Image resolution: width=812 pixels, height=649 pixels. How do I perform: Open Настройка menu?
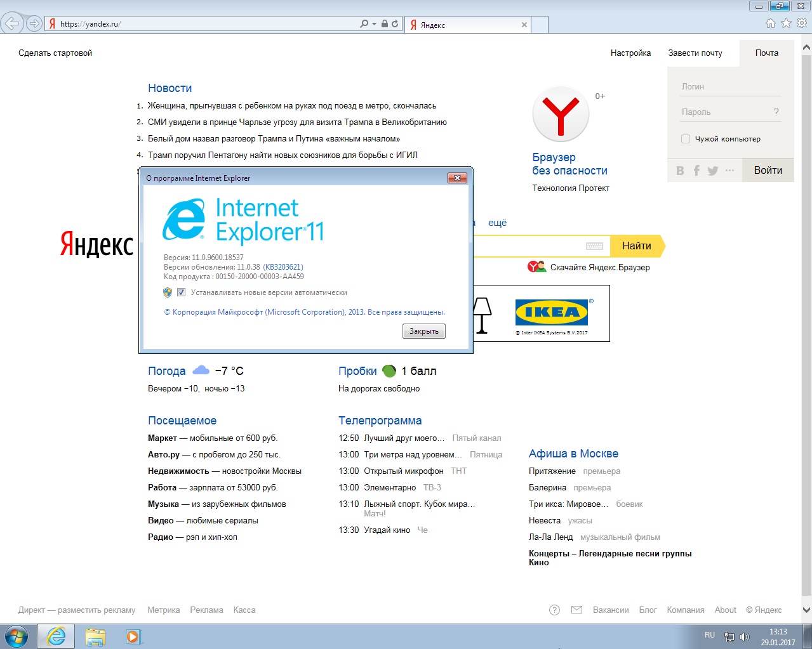(x=630, y=53)
